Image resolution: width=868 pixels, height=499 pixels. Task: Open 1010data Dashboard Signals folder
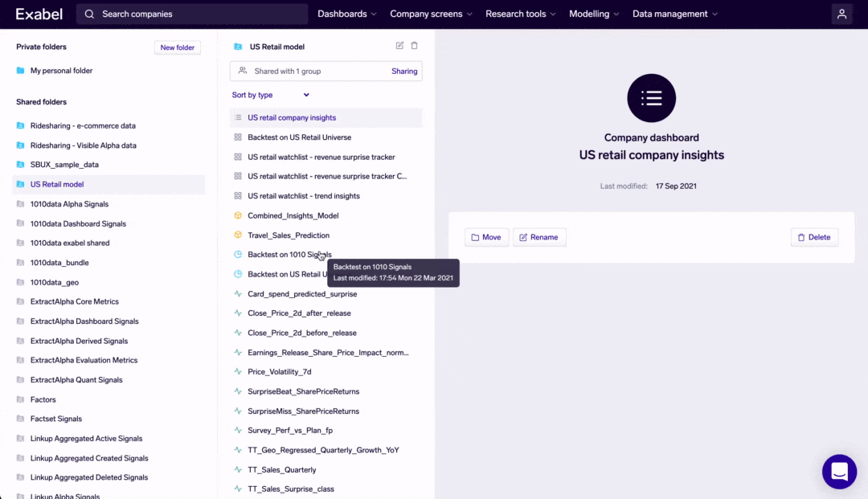(x=78, y=223)
